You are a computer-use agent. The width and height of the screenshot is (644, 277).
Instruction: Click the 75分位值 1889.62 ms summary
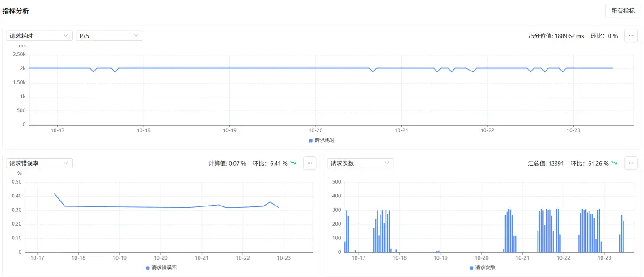[x=555, y=36]
